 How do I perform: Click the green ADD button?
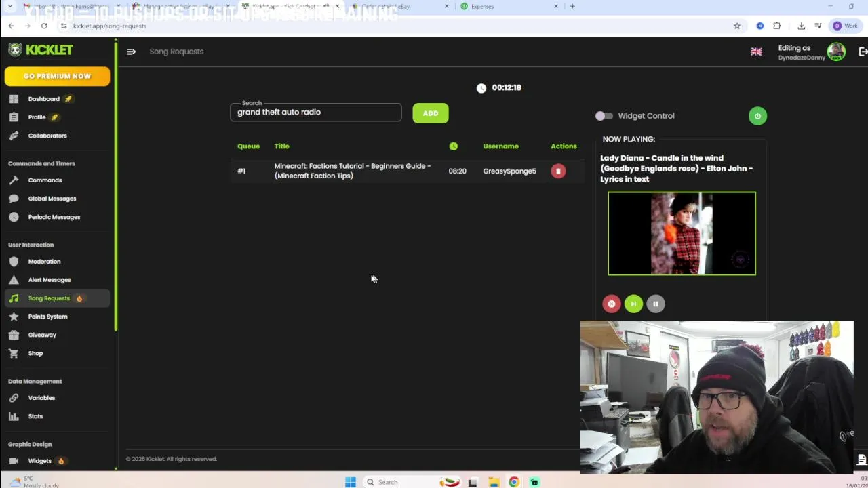[x=431, y=113]
